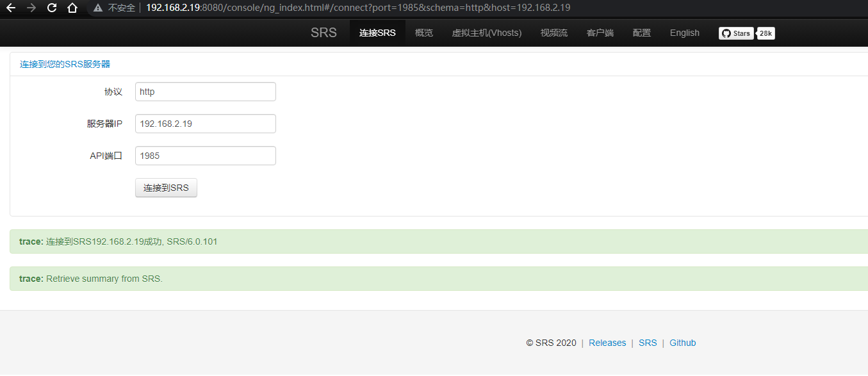This screenshot has height=376, width=868.
Task: Open the Releases footer link
Action: [x=607, y=343]
